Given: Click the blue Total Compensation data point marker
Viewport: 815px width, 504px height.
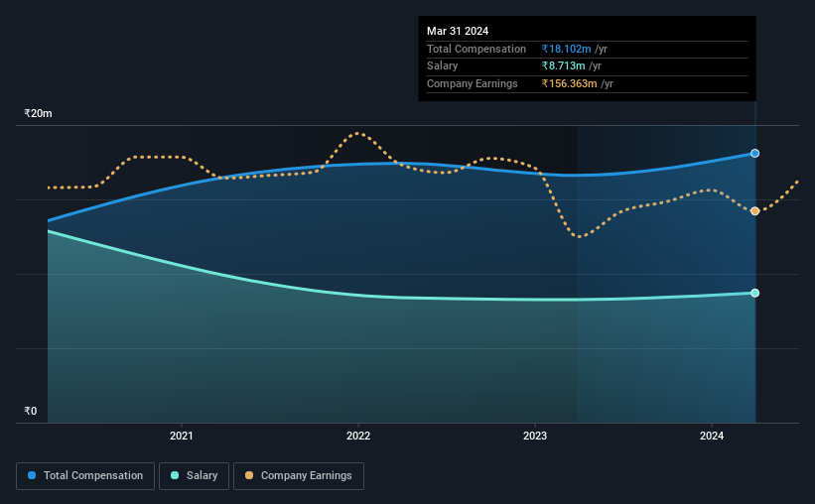Looking at the screenshot, I should point(754,153).
